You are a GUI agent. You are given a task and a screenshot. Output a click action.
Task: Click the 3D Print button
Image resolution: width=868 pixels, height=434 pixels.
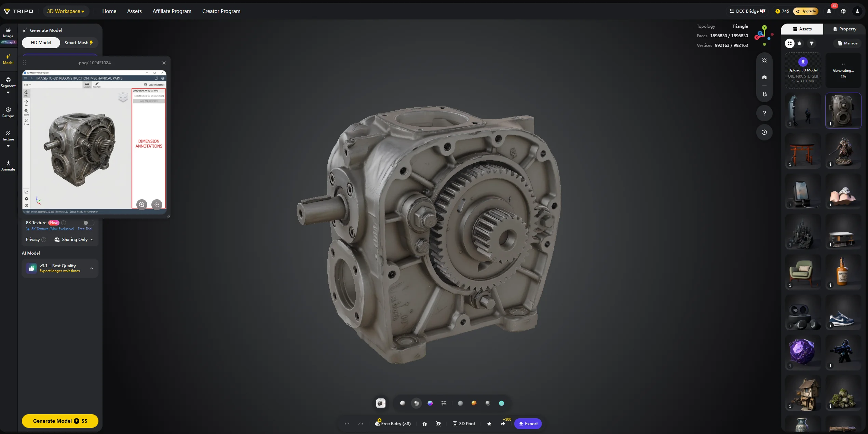[464, 424]
